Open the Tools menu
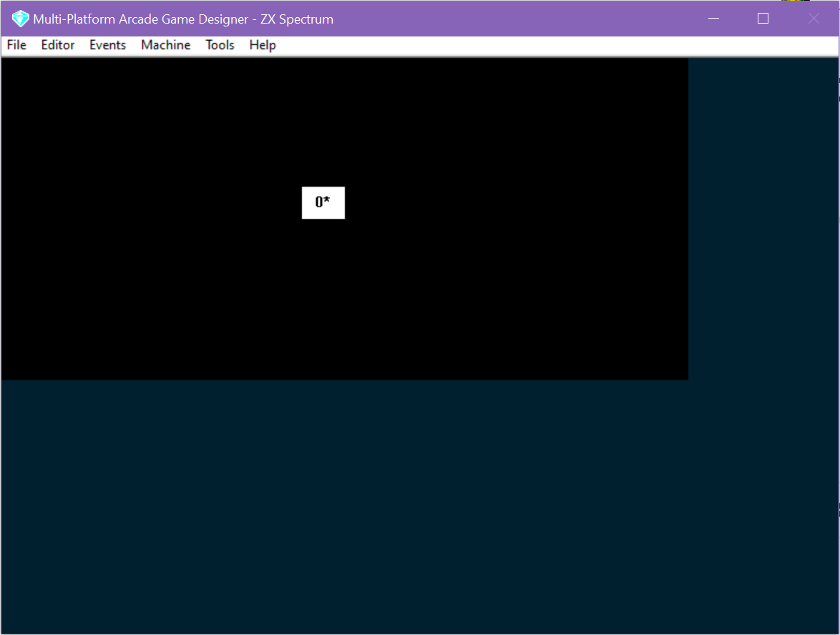 [x=220, y=45]
